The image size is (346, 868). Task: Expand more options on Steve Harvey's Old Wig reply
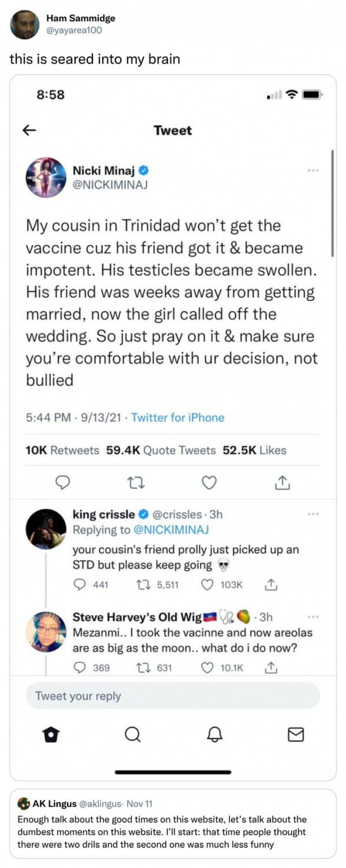(313, 617)
